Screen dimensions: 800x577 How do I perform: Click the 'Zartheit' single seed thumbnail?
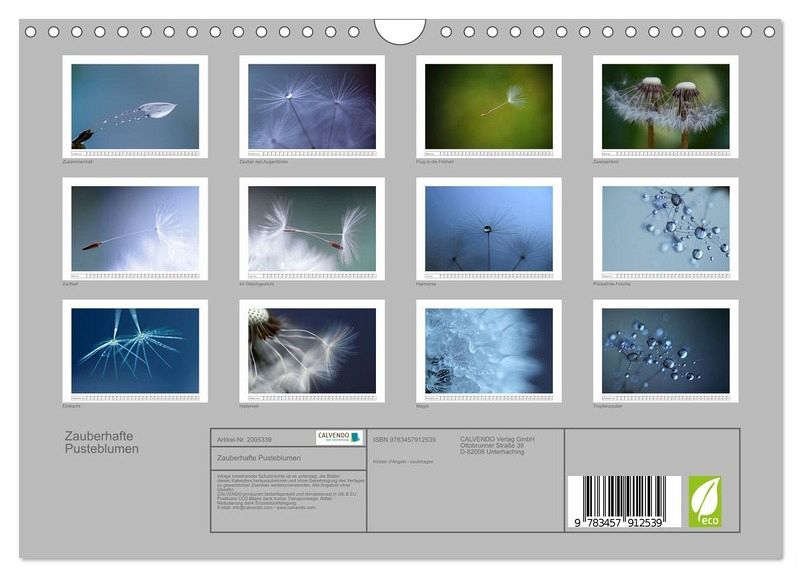[x=135, y=228]
